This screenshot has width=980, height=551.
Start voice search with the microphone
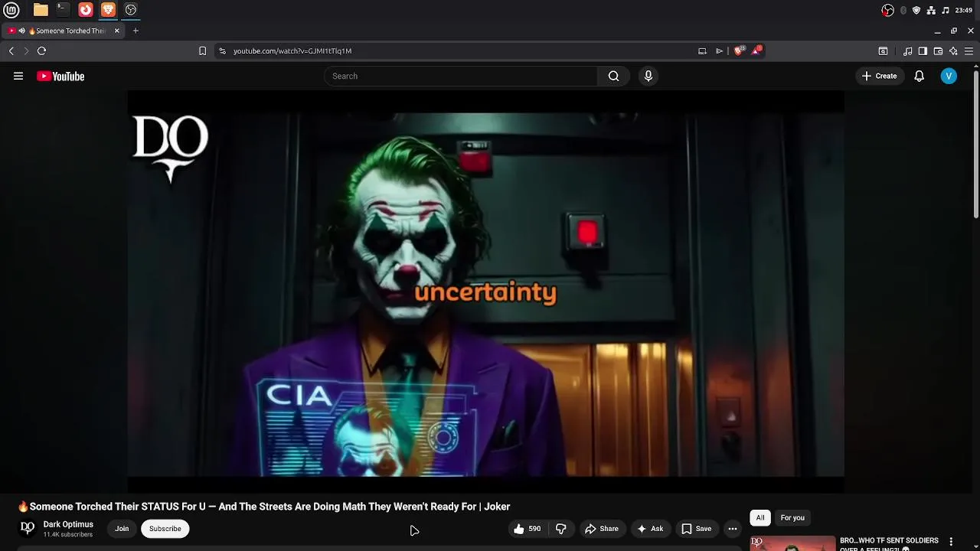648,76
